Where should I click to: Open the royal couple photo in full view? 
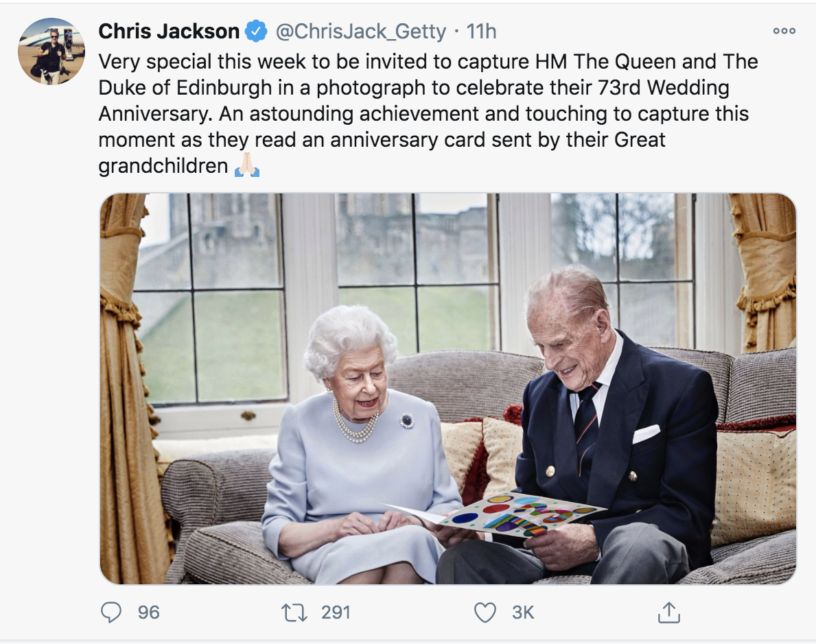tap(447, 388)
